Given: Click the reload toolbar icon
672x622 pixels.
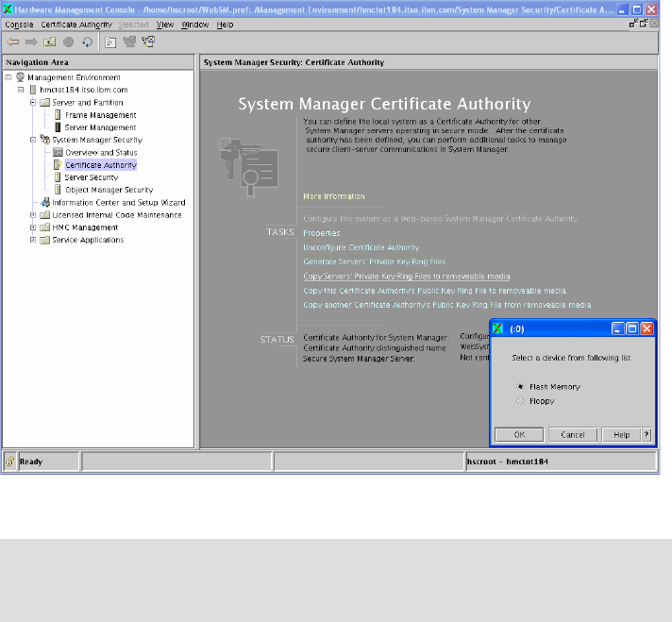Looking at the screenshot, I should (87, 42).
